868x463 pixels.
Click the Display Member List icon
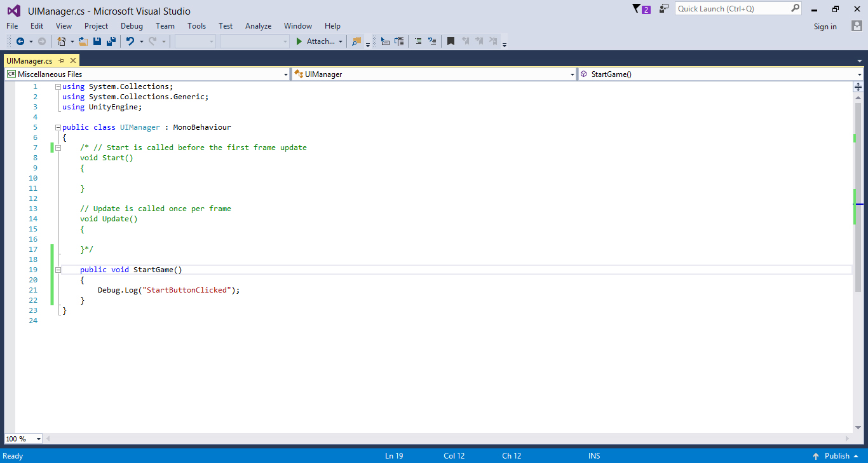click(x=385, y=41)
